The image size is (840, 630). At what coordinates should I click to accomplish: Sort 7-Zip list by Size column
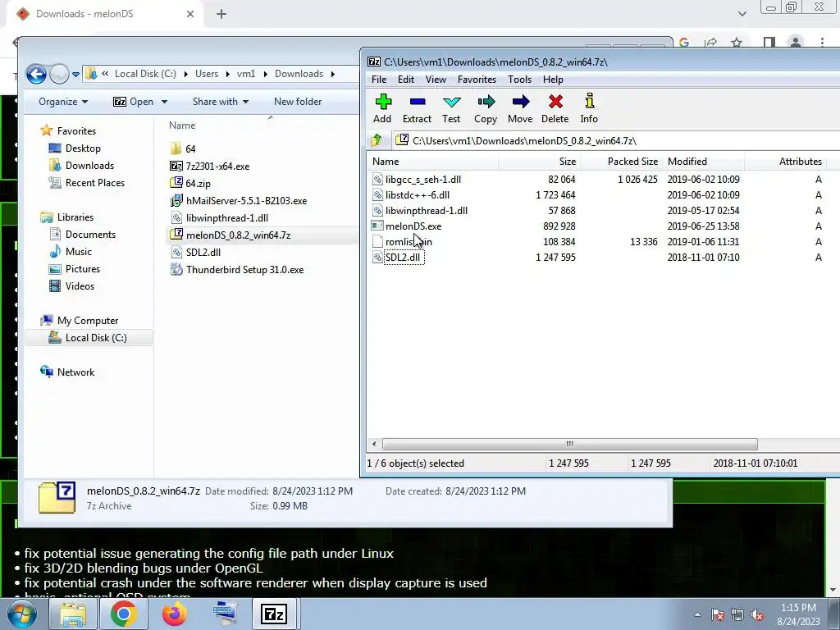tap(540, 162)
